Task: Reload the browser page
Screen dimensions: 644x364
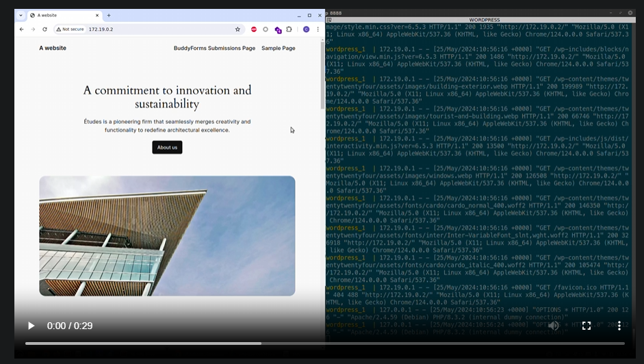Action: (x=45, y=29)
